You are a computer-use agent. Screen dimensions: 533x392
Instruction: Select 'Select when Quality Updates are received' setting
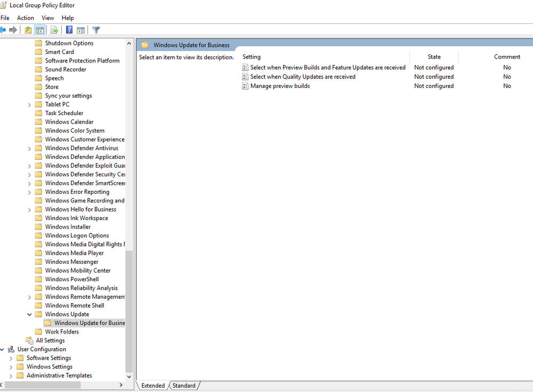point(303,77)
